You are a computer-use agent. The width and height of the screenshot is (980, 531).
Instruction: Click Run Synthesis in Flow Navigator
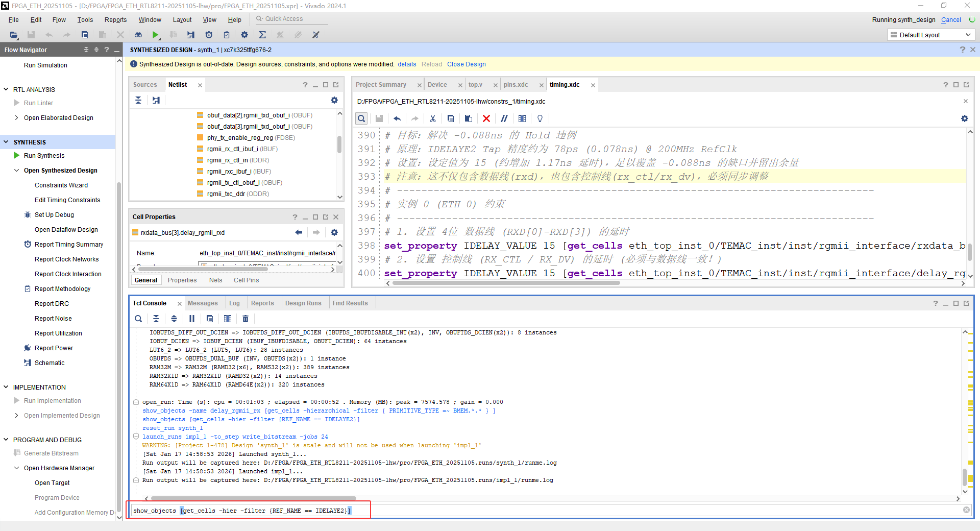(x=44, y=156)
